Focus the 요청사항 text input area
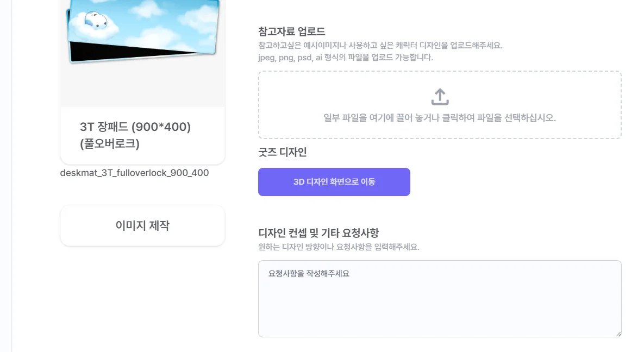644x352 pixels. [x=440, y=299]
